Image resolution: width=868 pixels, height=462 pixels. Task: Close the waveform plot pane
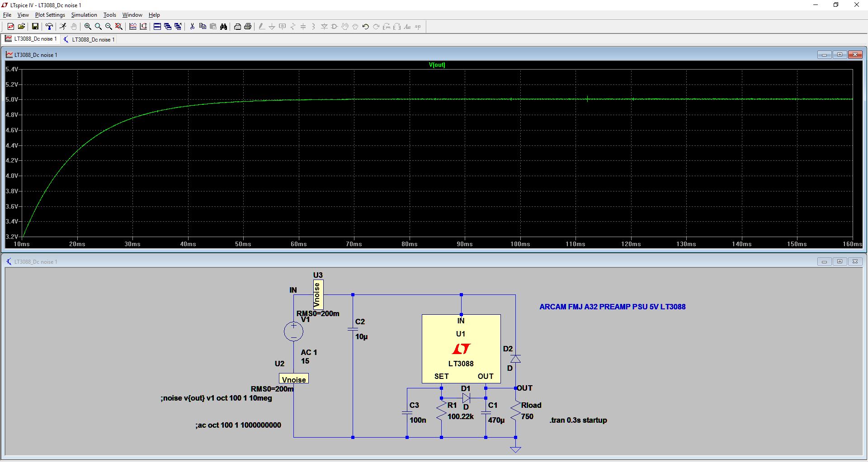(855, 55)
